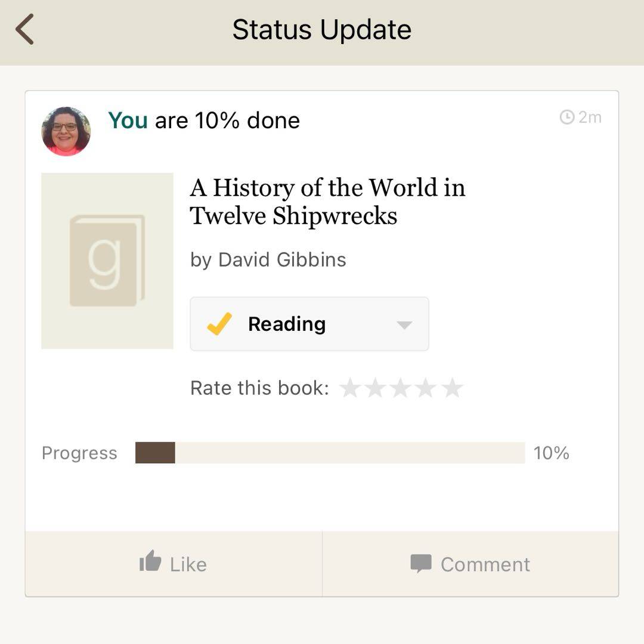Image resolution: width=644 pixels, height=644 pixels.
Task: Tap the speech bubble Comment icon
Action: (x=421, y=563)
